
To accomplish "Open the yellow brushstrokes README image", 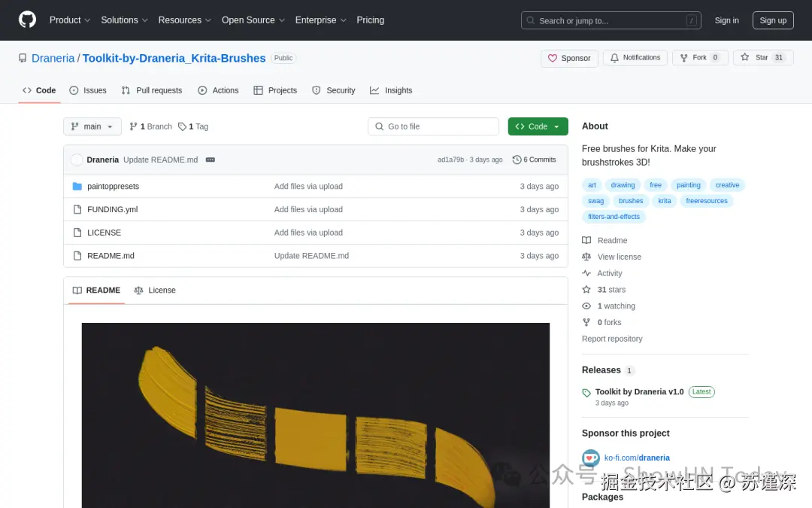I will [315, 415].
